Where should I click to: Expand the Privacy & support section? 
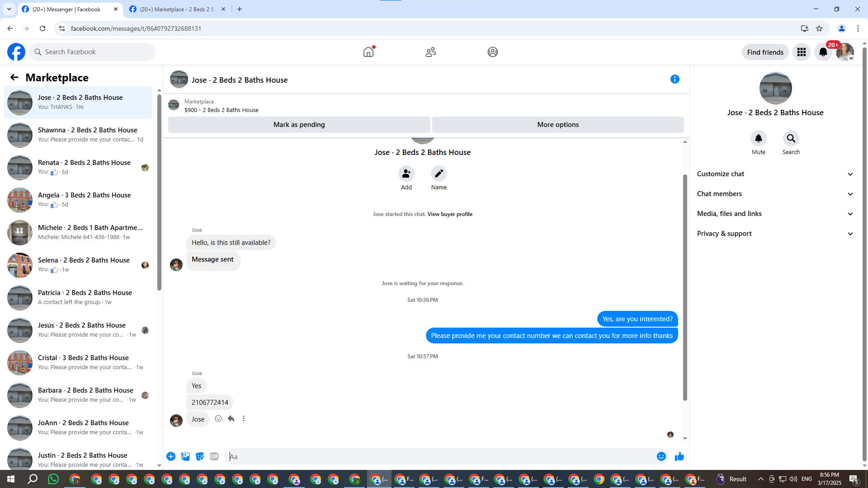[775, 234]
